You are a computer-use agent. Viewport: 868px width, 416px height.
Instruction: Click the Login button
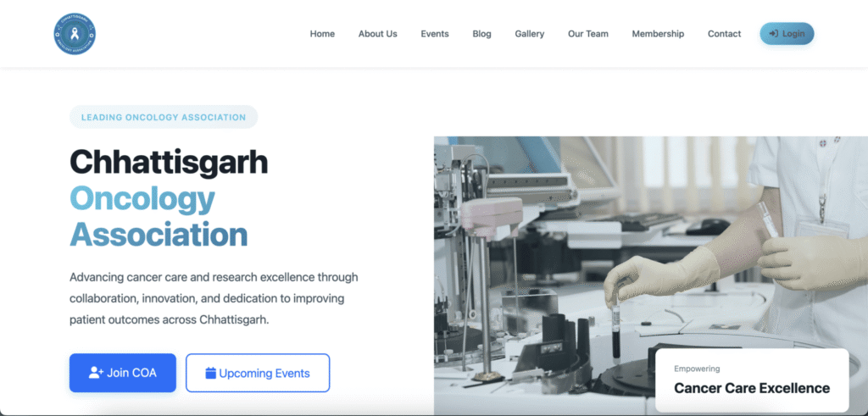787,34
